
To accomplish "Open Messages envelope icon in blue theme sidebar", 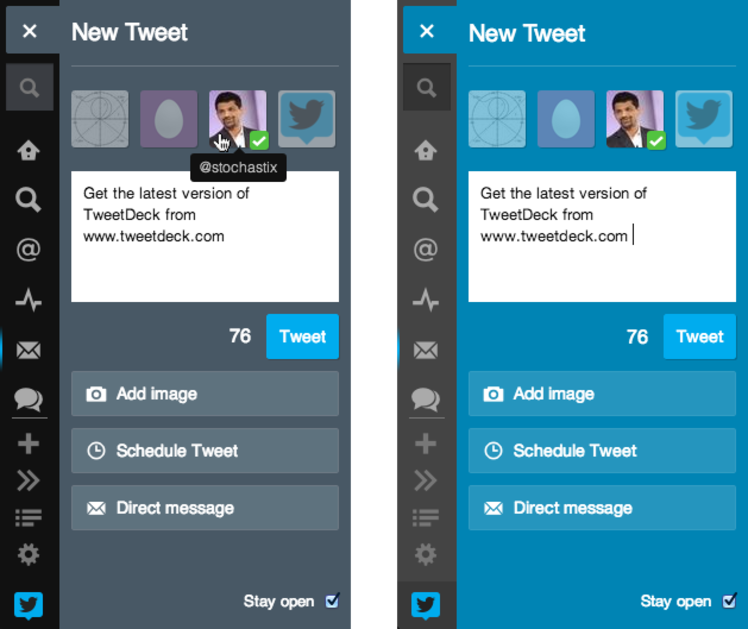I will point(426,350).
